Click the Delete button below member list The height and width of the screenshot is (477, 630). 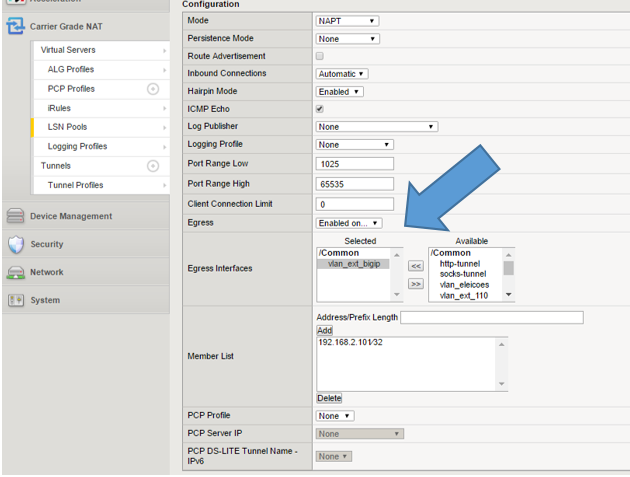(x=329, y=398)
